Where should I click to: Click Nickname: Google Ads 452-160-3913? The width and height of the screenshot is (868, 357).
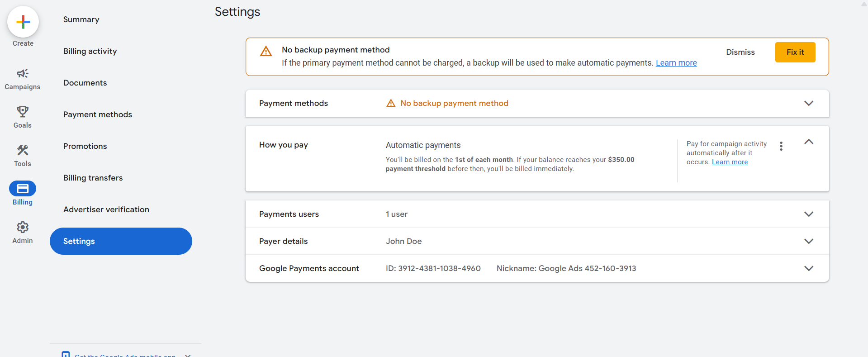566,268
